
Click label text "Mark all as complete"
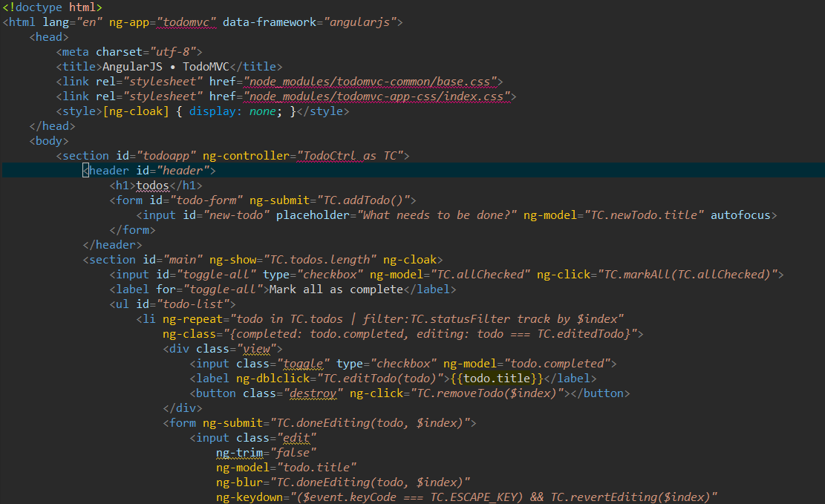[x=336, y=289]
